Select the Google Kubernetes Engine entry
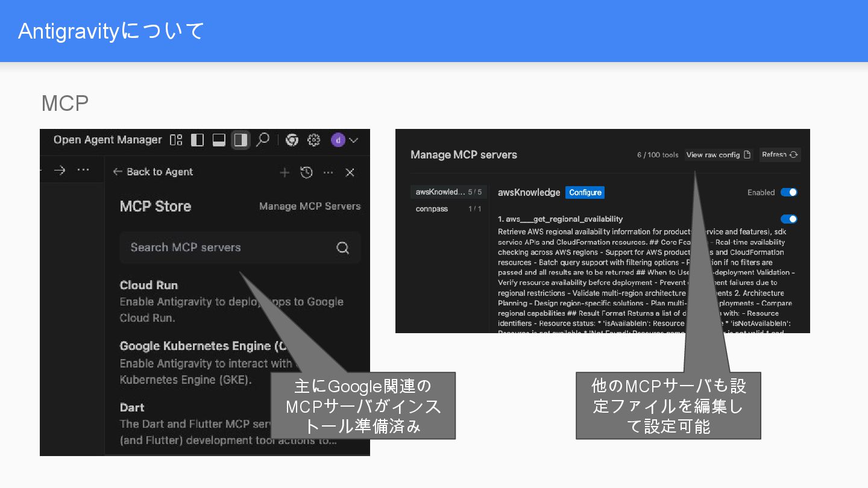The width and height of the screenshot is (868, 488). click(x=240, y=363)
